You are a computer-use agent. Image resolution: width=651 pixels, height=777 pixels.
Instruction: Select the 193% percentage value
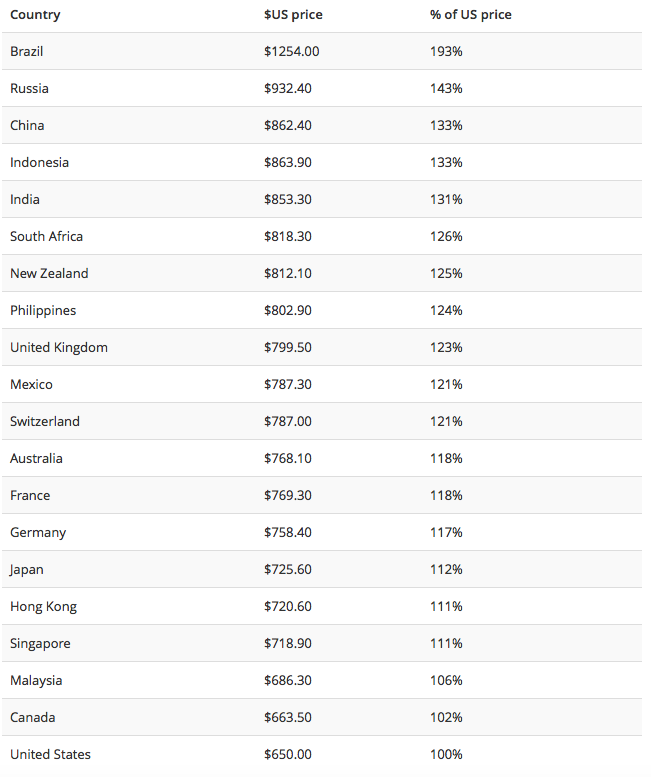pos(446,51)
